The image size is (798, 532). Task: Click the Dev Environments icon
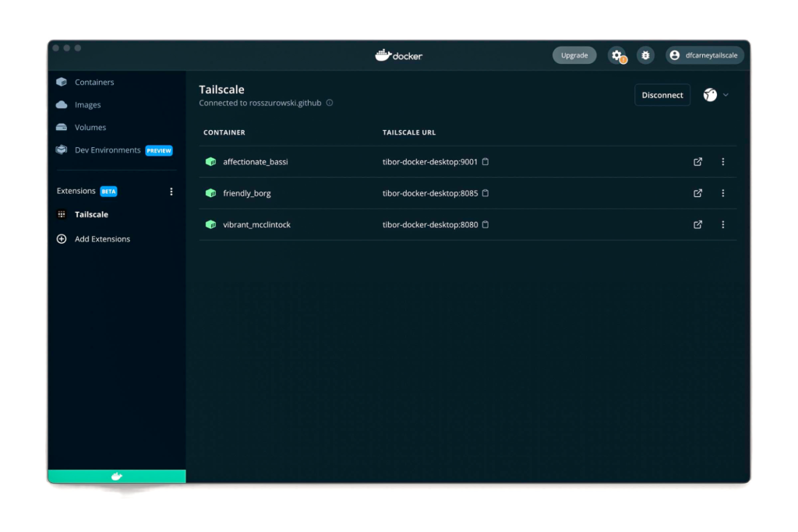coord(62,150)
